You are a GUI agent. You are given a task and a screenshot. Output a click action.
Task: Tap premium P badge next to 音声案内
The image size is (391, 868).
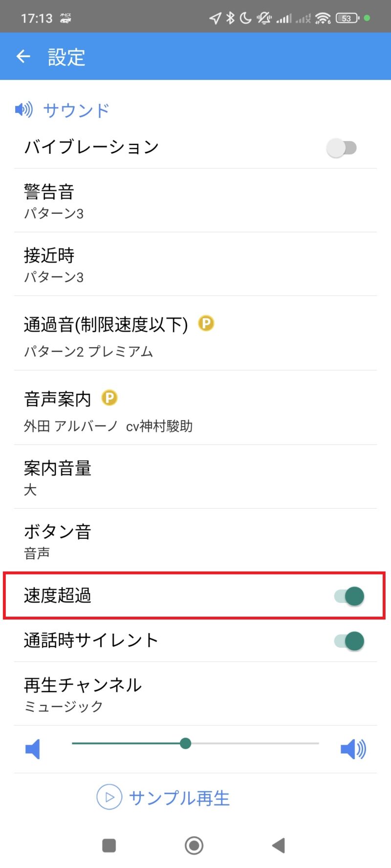pos(109,398)
